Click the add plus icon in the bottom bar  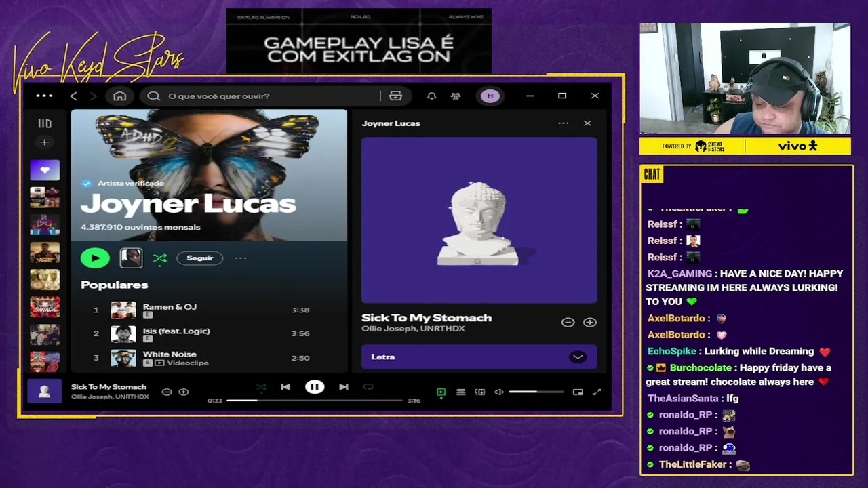[x=183, y=392]
